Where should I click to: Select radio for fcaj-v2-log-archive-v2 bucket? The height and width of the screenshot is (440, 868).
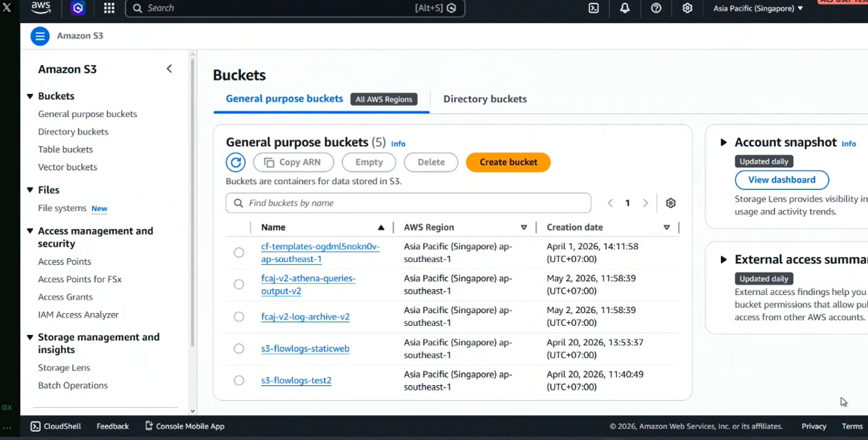point(239,316)
